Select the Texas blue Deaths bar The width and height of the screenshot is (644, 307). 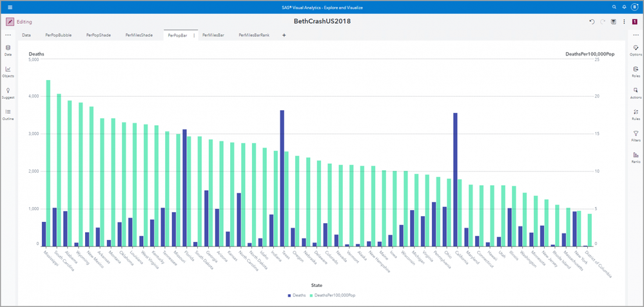coord(282,178)
